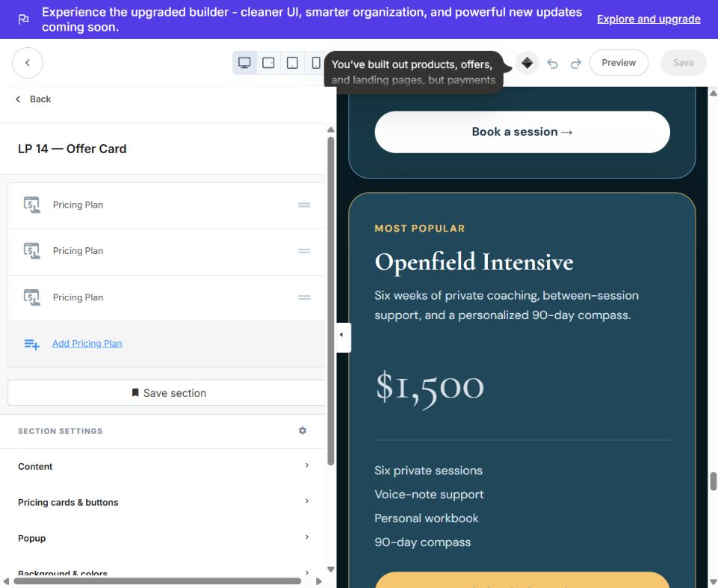Expand the Popup settings
The height and width of the screenshot is (588, 718).
click(163, 538)
